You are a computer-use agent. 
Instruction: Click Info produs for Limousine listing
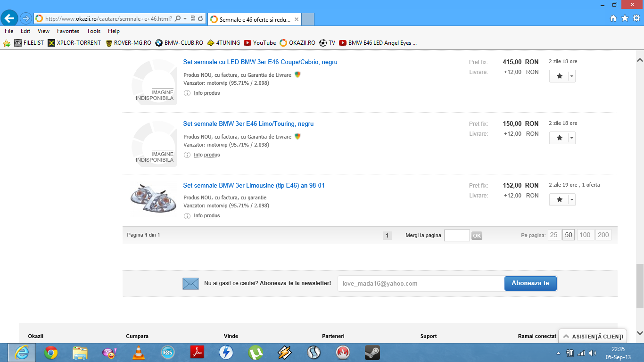point(207,215)
